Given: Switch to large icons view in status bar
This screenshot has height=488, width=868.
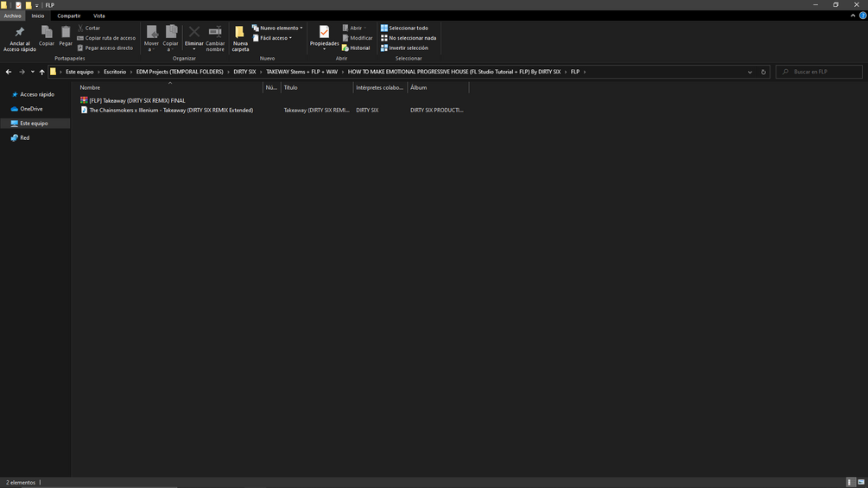Looking at the screenshot, I should tap(861, 483).
